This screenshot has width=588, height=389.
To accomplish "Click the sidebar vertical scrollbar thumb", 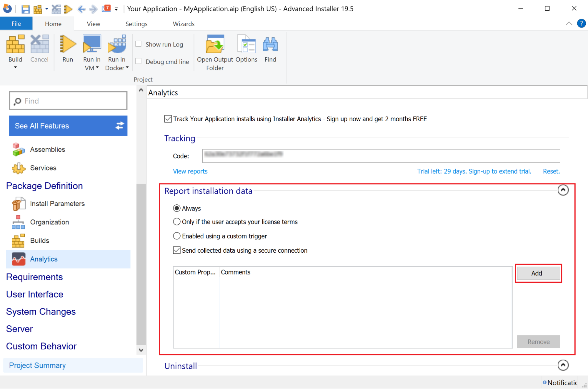I will (x=141, y=264).
